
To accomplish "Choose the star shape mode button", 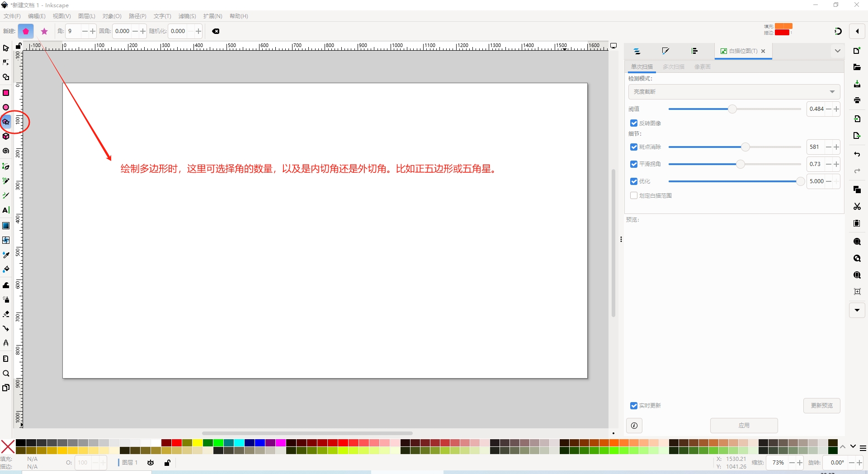I will click(x=44, y=31).
